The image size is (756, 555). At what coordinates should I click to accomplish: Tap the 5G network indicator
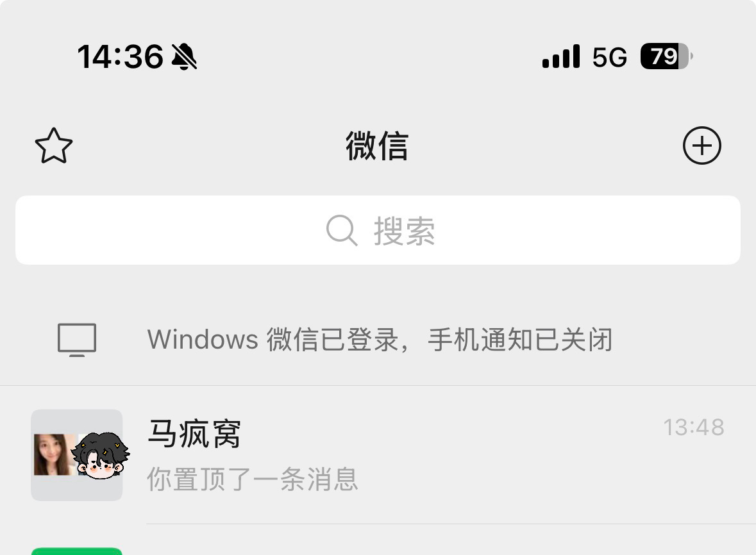pyautogui.click(x=609, y=57)
